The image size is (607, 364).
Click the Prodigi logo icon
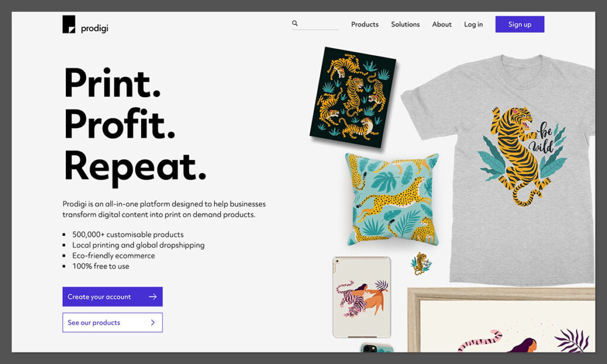(x=69, y=24)
